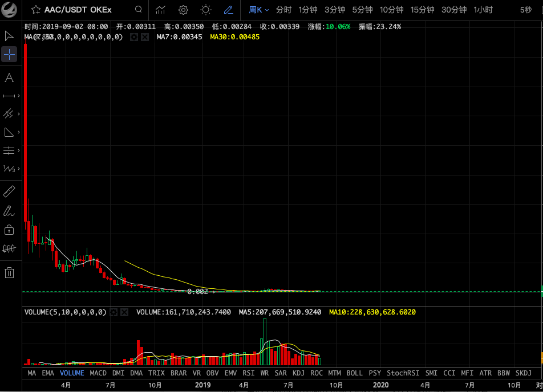Switch to 30分钟 interval
543x392 pixels.
point(454,10)
